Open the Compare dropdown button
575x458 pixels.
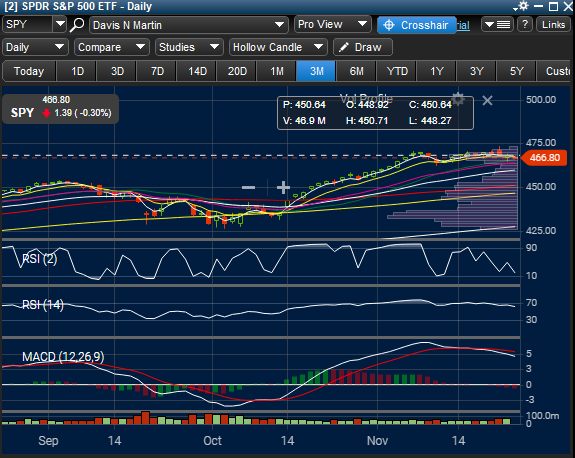point(111,47)
